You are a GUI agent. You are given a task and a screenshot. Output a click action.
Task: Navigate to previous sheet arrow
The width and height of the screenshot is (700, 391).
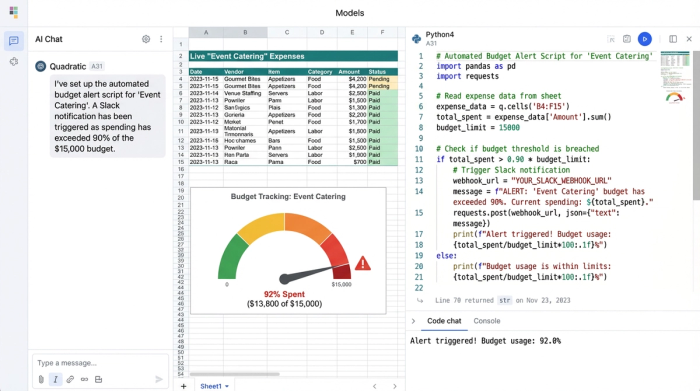pos(375,386)
